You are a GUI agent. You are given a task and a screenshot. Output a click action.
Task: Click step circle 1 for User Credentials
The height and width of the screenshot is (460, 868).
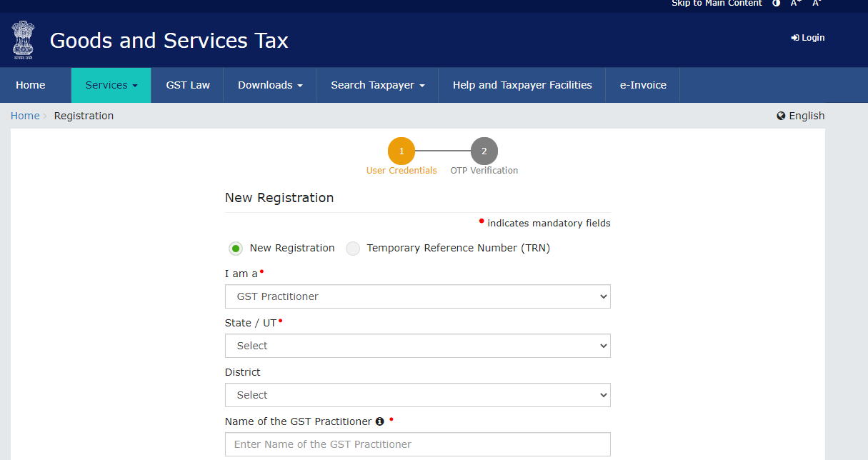401,151
